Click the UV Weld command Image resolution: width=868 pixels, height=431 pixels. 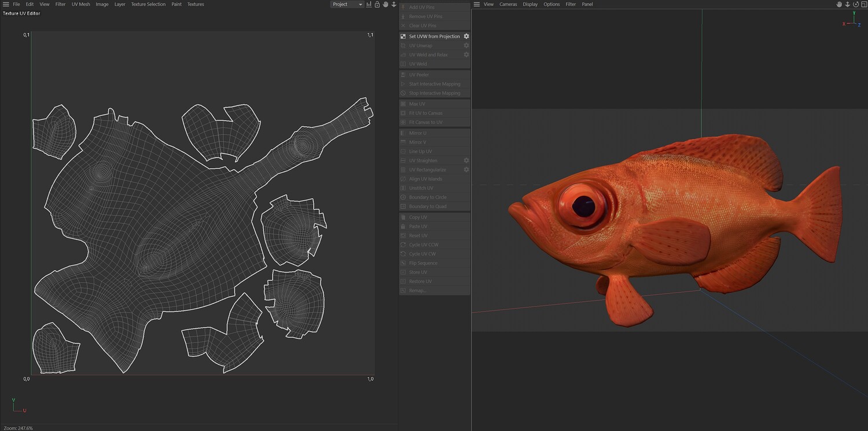pos(435,64)
